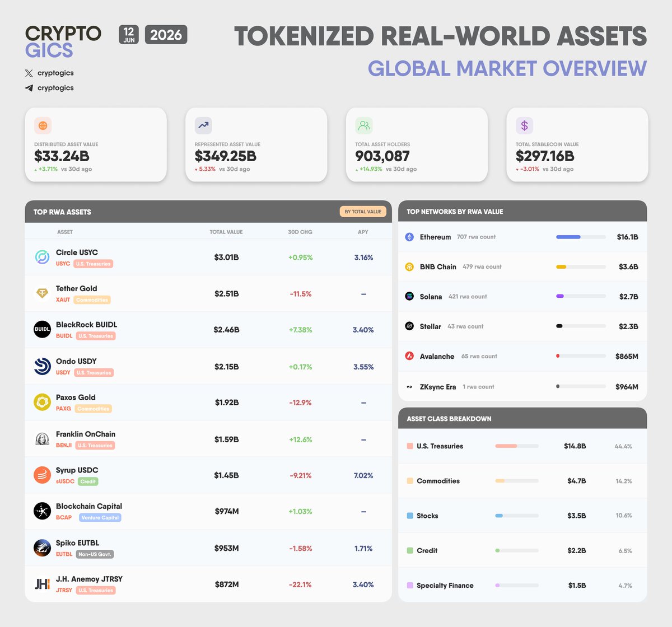Screen dimensions: 672x627
Task: Click the Venture Capital tag under Blockchain Capital
Action: click(x=100, y=518)
